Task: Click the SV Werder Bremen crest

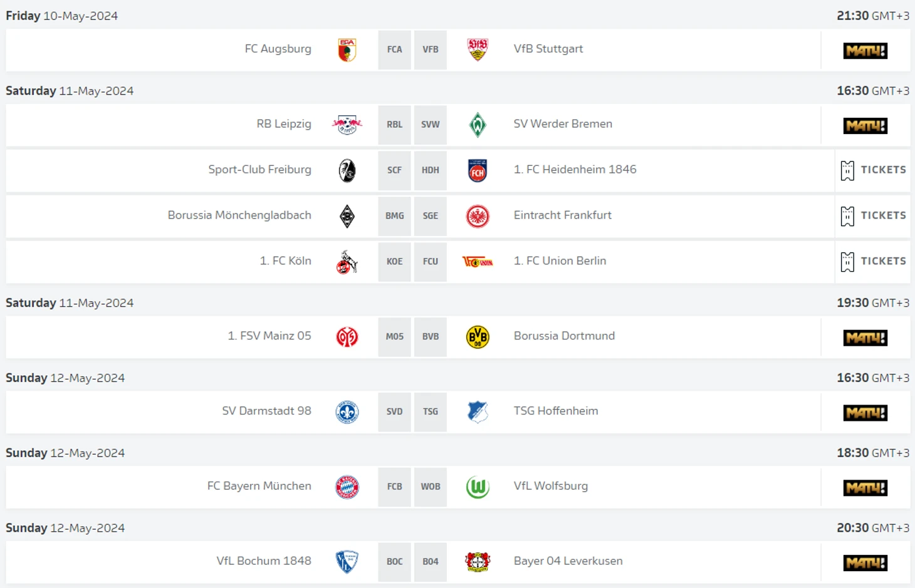Action: [478, 125]
